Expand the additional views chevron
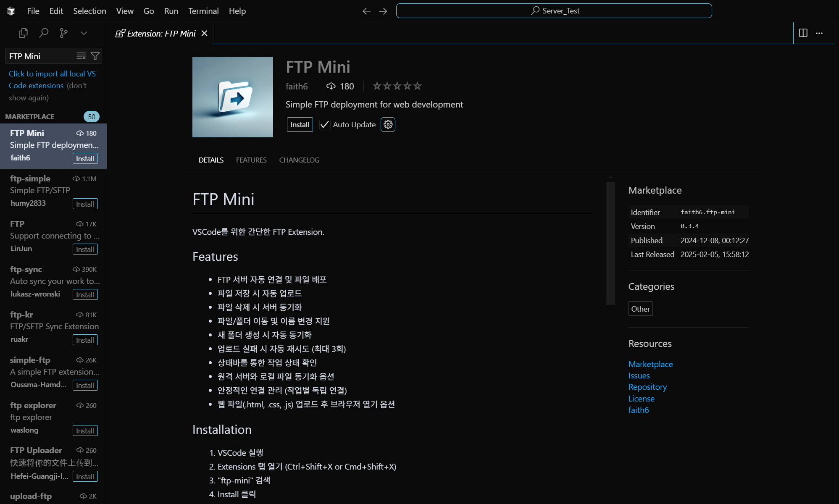The image size is (839, 504). pyautogui.click(x=84, y=33)
